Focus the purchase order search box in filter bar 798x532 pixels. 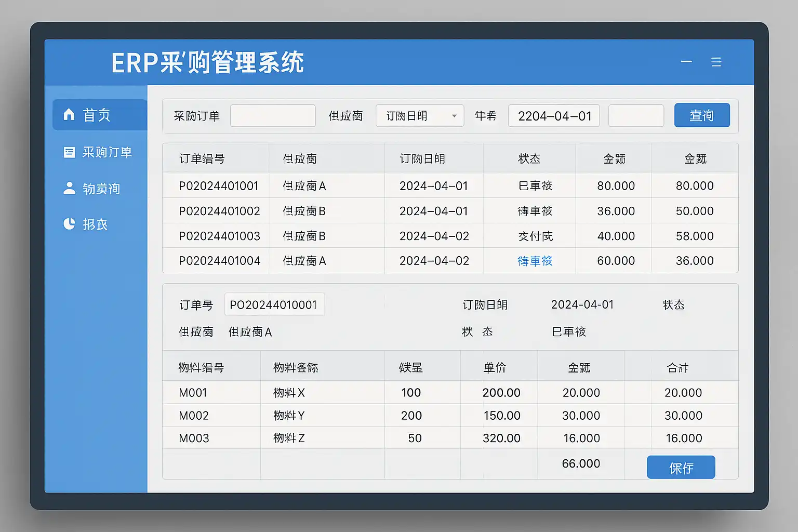(x=273, y=115)
